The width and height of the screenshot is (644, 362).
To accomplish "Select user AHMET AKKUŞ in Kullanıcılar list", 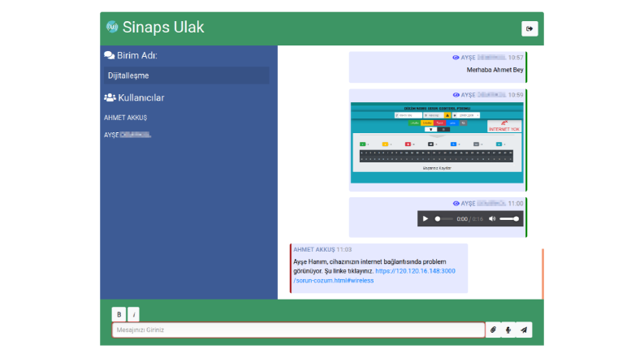I will (125, 118).
